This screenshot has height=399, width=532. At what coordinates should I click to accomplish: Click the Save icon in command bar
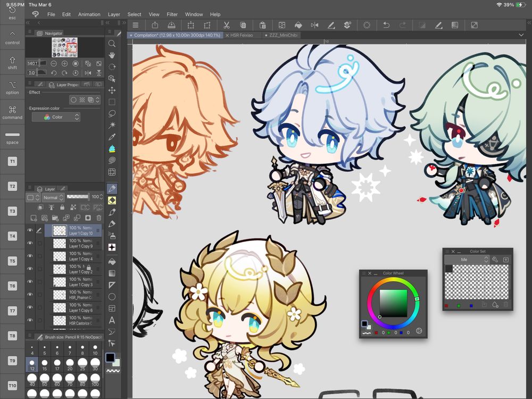coord(171,25)
